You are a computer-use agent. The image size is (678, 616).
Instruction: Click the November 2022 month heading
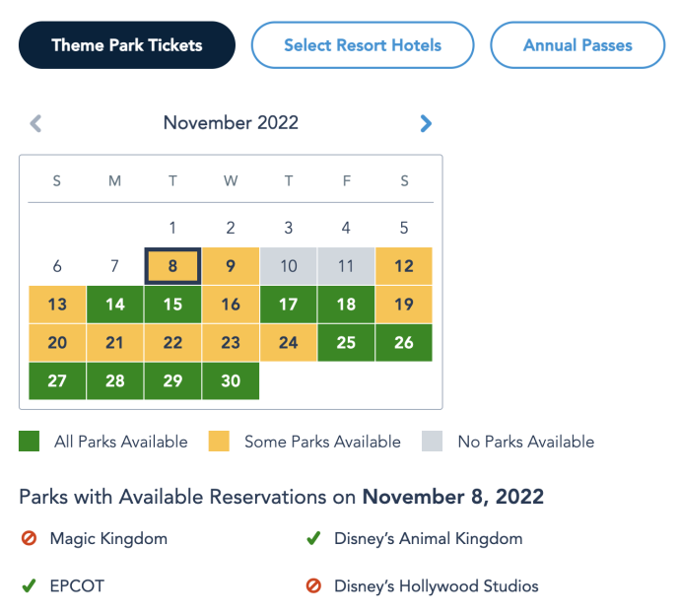tap(231, 123)
